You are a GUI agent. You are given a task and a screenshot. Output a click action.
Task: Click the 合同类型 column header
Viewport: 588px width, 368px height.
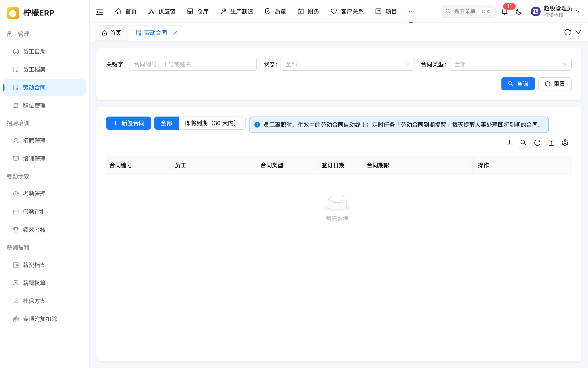[x=288, y=165]
